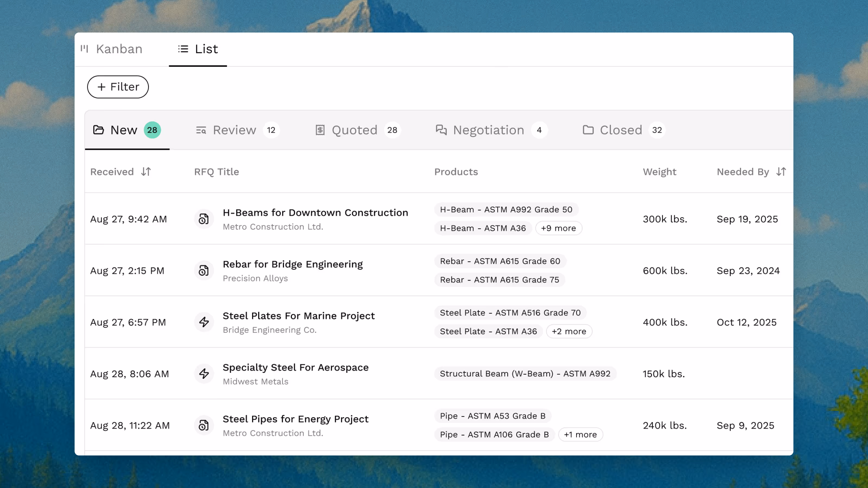868x488 pixels.
Task: Expand the +1 more products chip
Action: point(580,435)
